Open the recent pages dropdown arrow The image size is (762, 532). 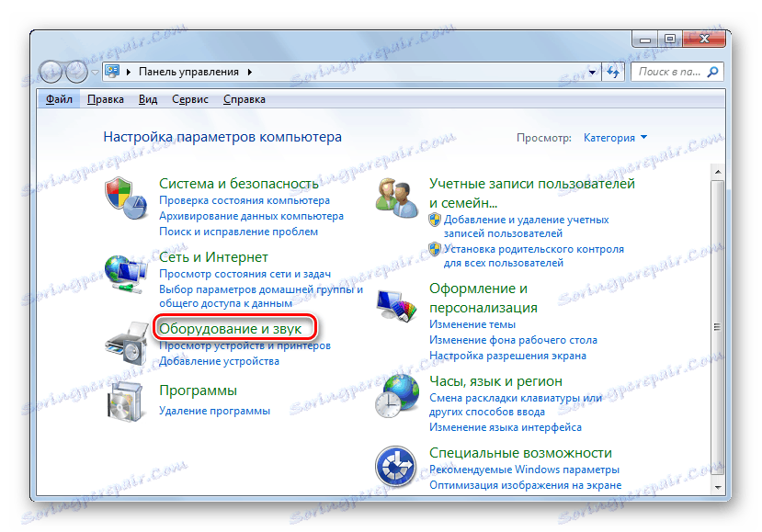tap(95, 73)
